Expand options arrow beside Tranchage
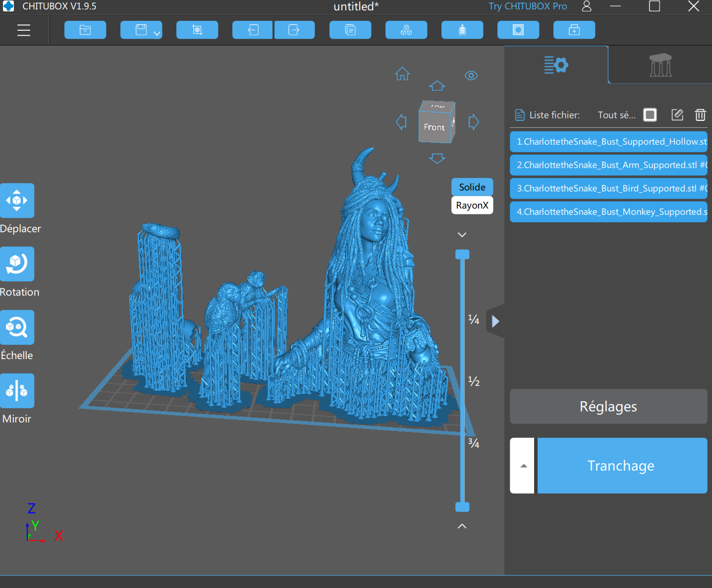 [x=523, y=466]
